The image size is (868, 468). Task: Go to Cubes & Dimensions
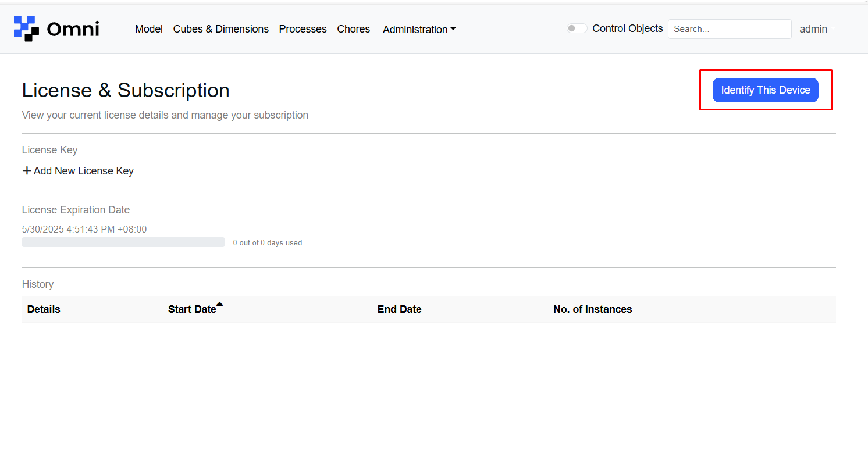(221, 29)
